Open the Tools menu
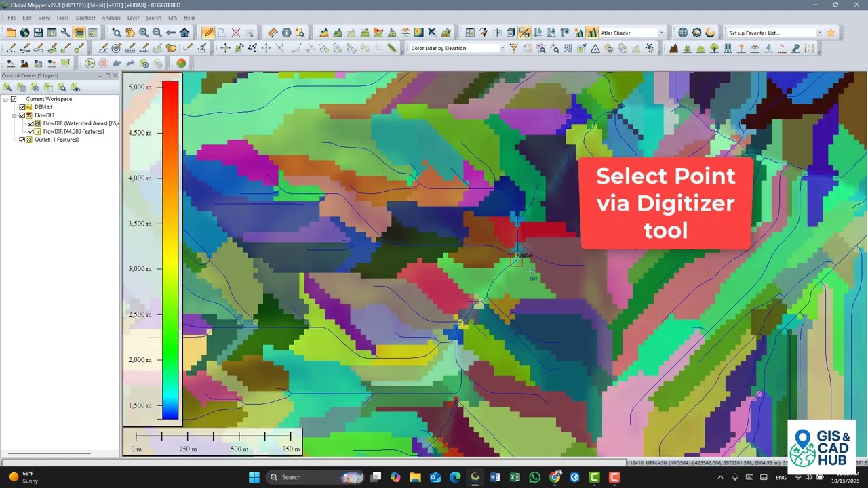 click(x=62, y=18)
